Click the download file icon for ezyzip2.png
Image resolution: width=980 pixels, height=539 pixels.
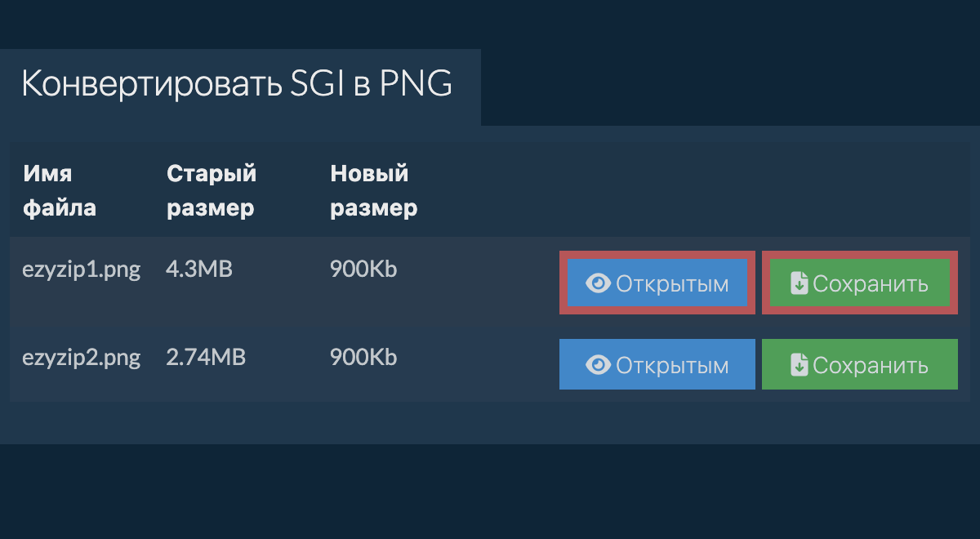(800, 365)
